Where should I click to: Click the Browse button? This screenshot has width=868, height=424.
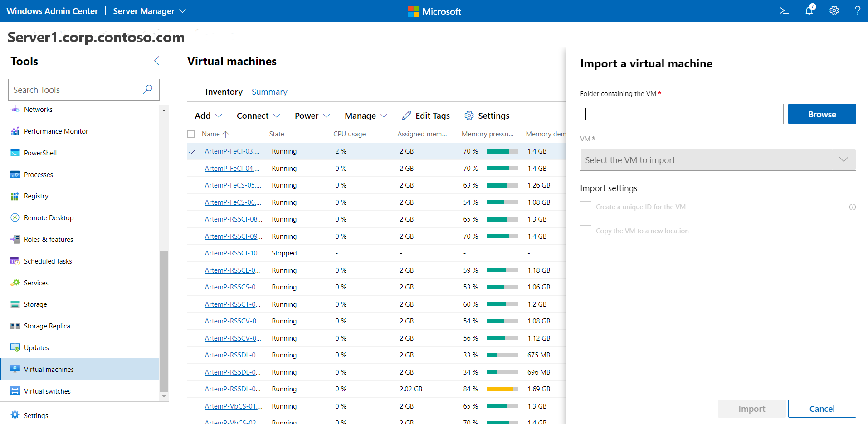tap(822, 114)
